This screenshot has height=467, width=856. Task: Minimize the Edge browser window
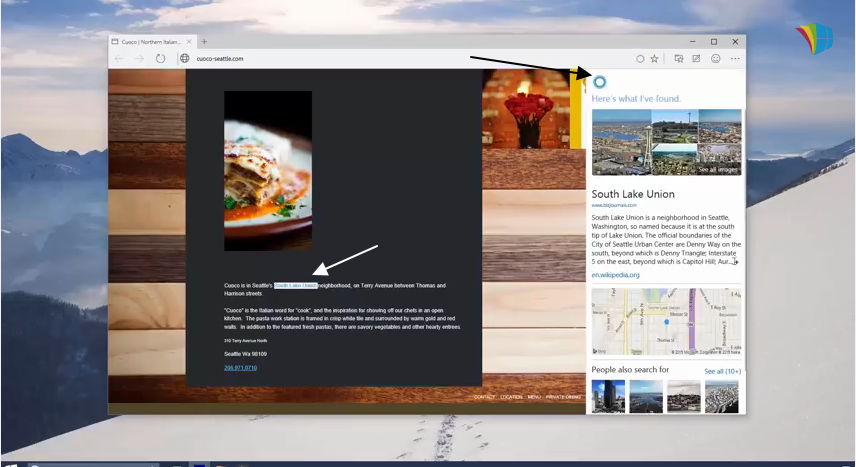pos(692,42)
